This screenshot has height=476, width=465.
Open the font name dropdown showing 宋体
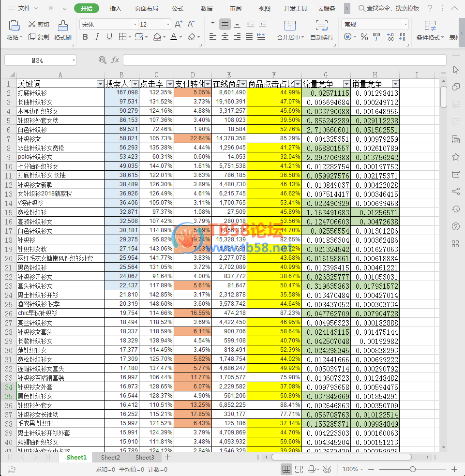[x=135, y=25]
